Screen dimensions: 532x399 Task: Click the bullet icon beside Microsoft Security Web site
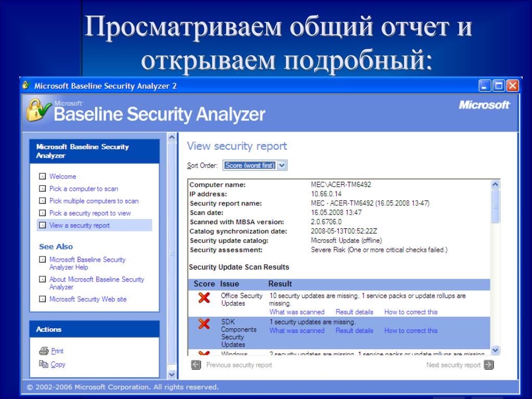[x=43, y=299]
